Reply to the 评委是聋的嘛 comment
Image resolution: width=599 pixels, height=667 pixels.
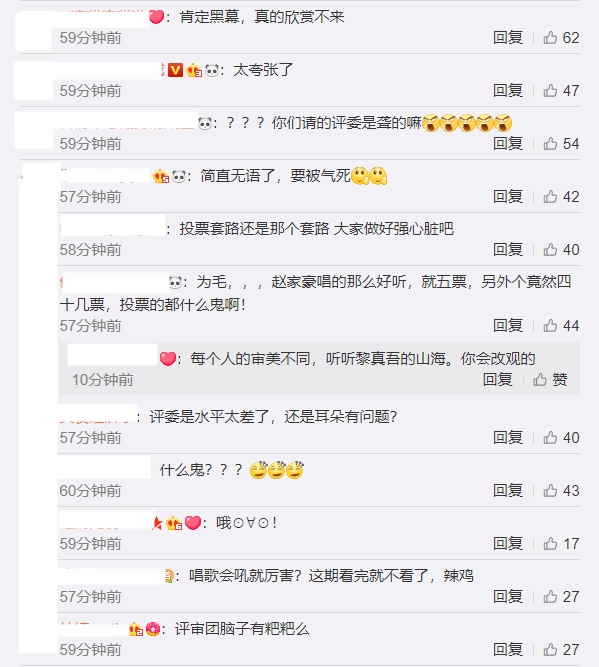pos(508,144)
